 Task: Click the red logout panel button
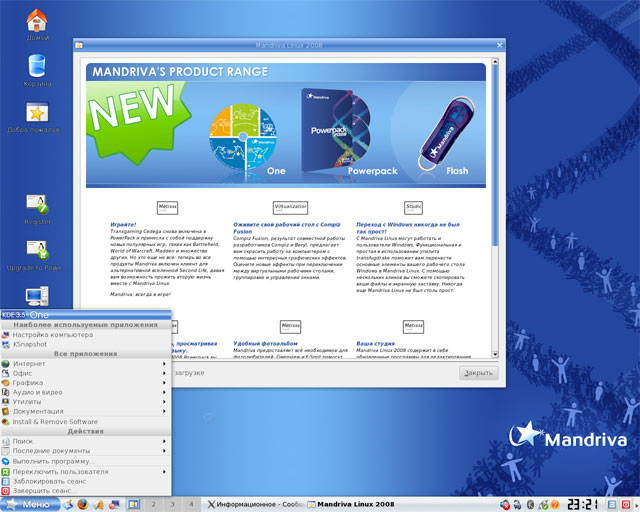[626, 505]
